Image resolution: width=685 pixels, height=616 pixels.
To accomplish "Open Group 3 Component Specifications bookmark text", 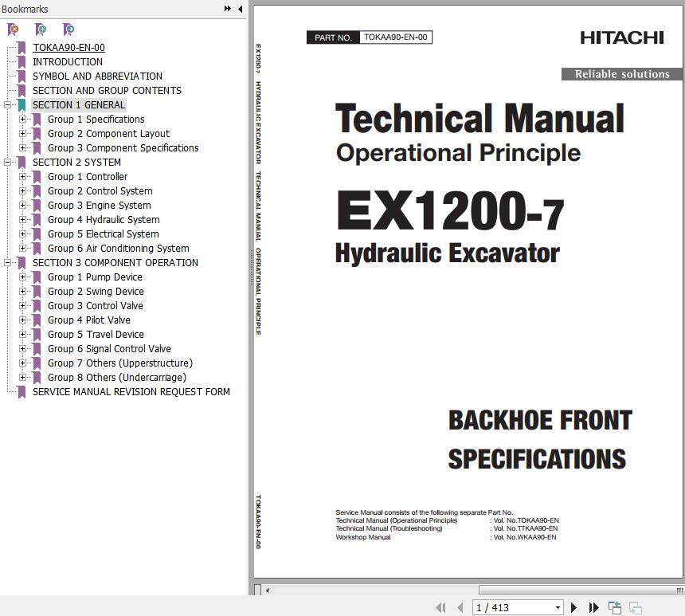I will click(123, 147).
